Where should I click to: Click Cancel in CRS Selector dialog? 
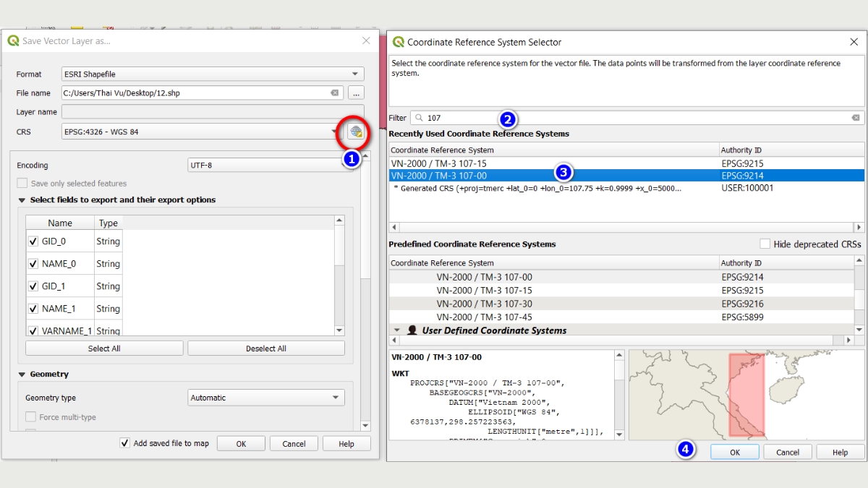click(x=788, y=452)
